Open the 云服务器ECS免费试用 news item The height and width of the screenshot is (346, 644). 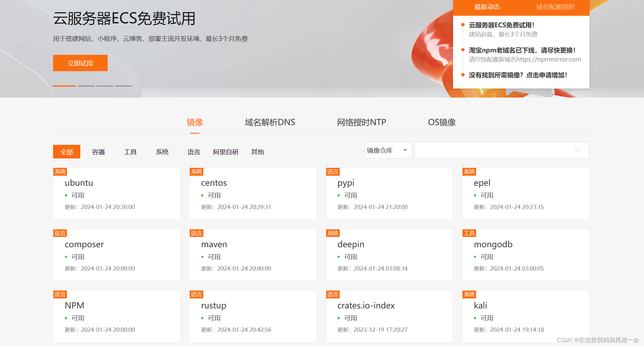pyautogui.click(x=502, y=25)
